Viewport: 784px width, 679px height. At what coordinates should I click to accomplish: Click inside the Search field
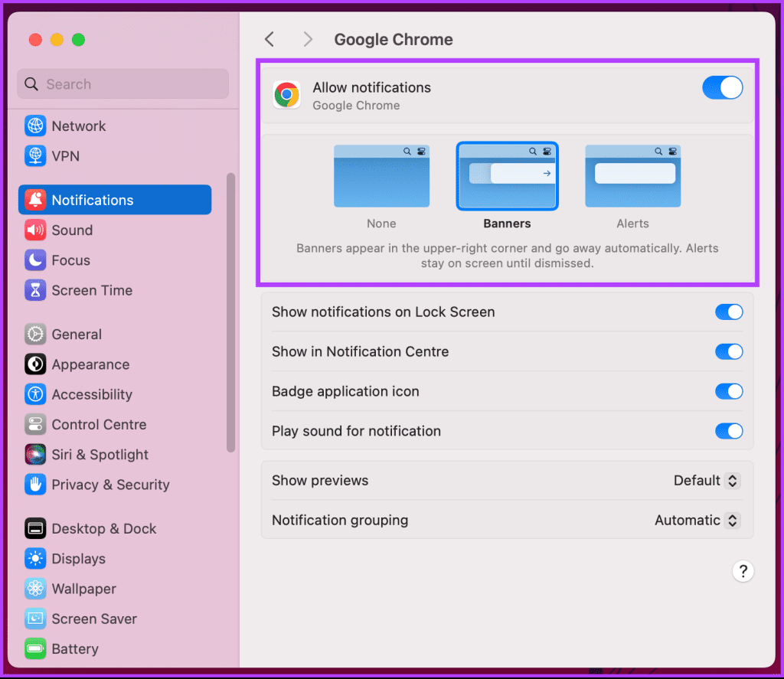[122, 83]
